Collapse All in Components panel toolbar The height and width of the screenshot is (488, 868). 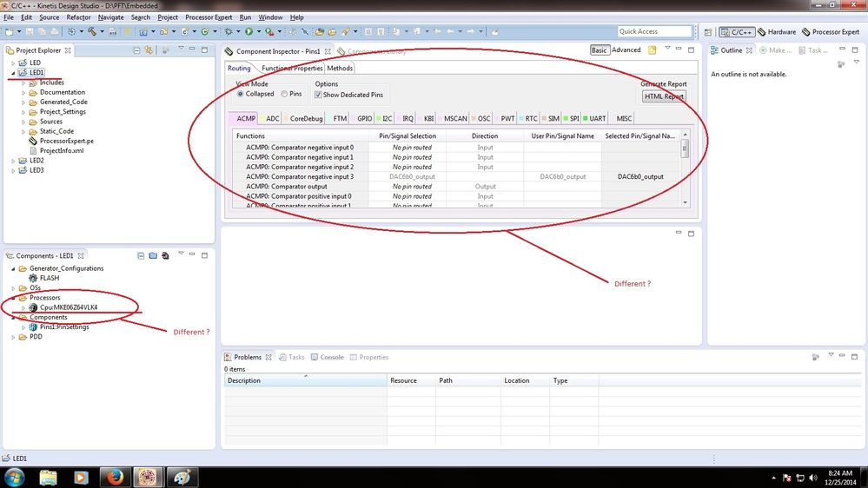[141, 255]
